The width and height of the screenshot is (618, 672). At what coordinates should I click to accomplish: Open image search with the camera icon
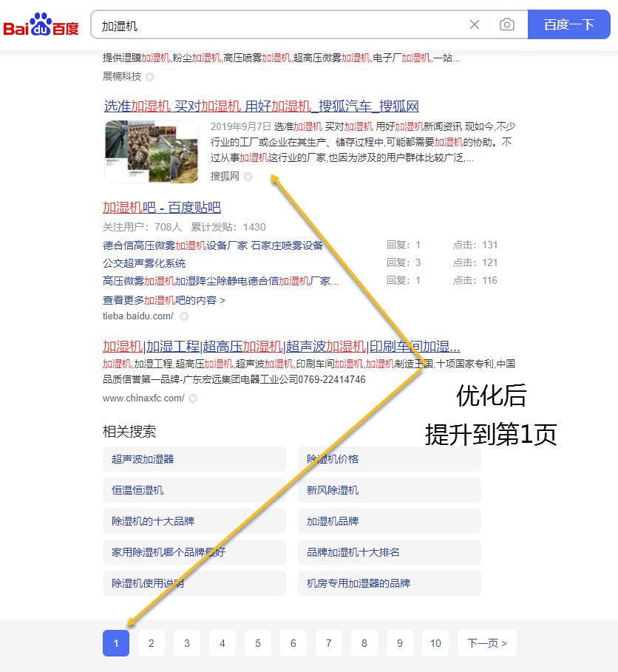507,24
